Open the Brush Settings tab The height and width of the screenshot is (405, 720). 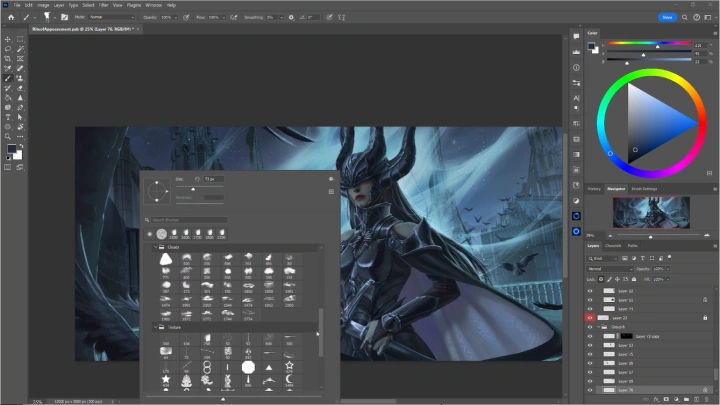click(644, 189)
